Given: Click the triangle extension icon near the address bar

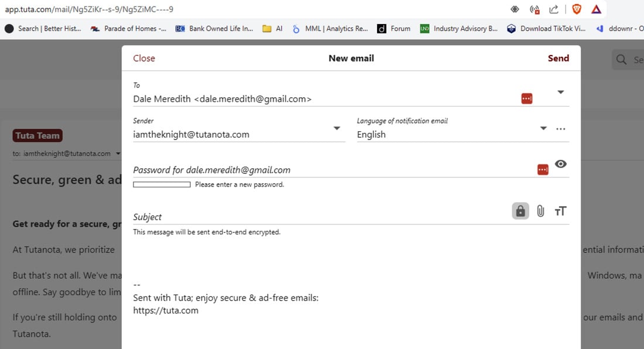Looking at the screenshot, I should (596, 9).
